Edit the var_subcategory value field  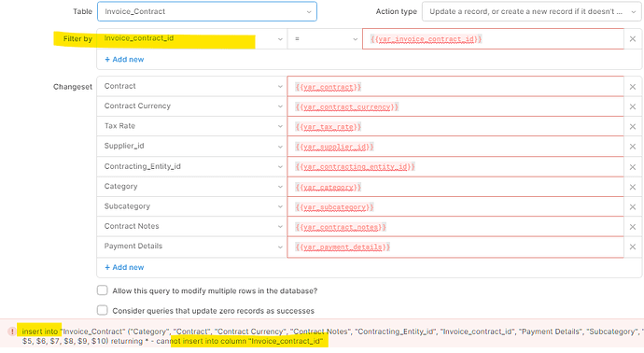tap(455, 206)
